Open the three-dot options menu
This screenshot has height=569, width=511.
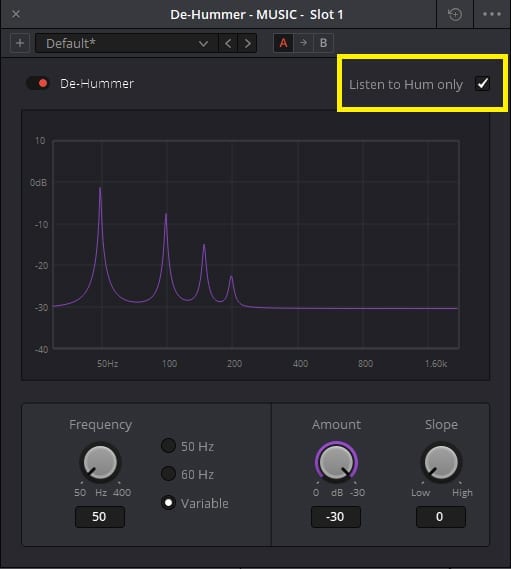(x=492, y=15)
